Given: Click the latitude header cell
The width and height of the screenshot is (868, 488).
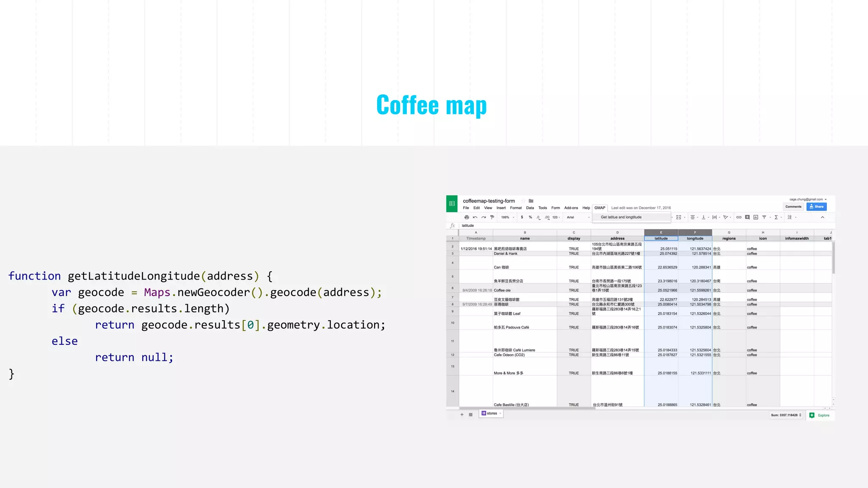Looking at the screenshot, I should pyautogui.click(x=661, y=238).
